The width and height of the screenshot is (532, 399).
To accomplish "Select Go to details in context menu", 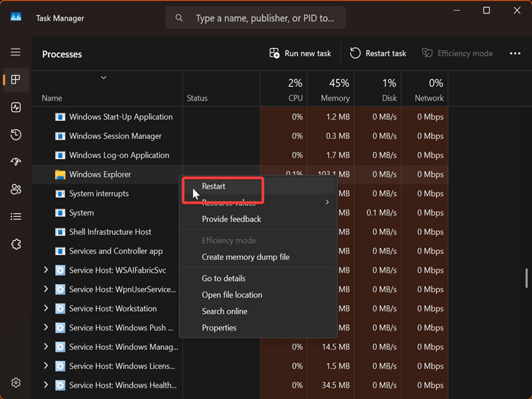I will pos(223,279).
